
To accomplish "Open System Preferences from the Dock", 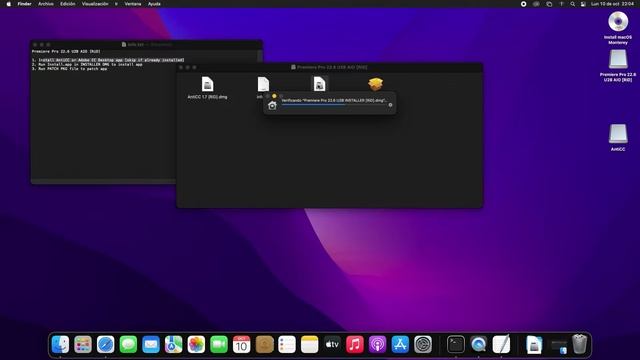I will [423, 344].
